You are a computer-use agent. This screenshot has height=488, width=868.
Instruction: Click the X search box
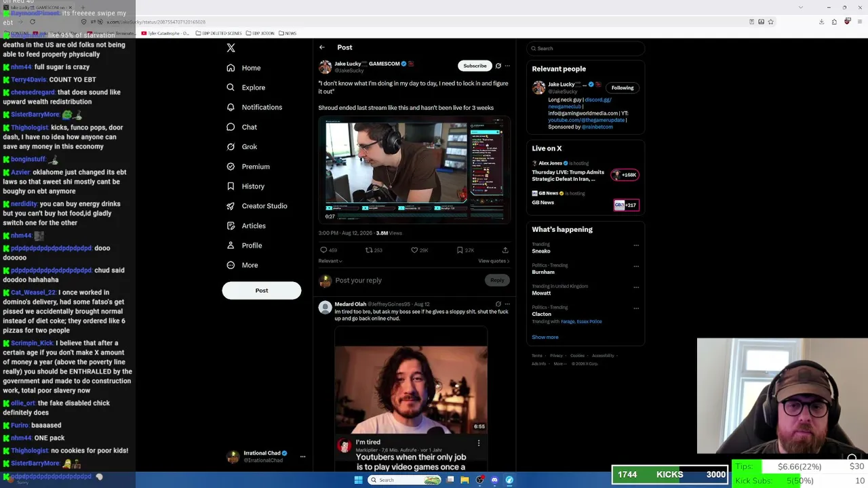pos(585,48)
